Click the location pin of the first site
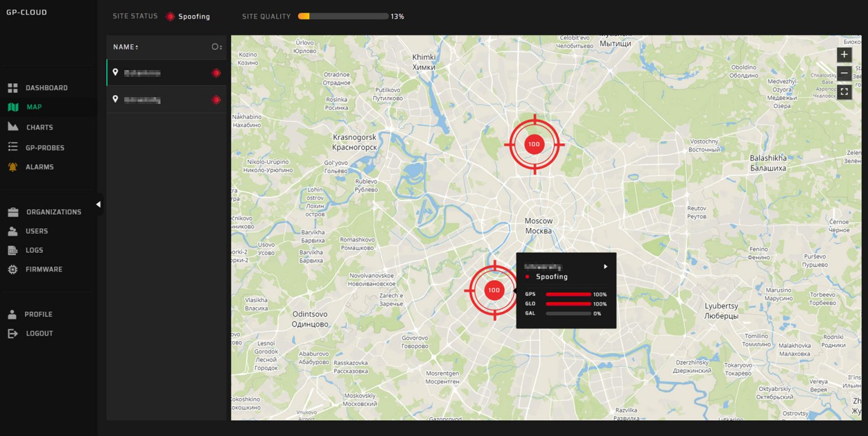Screen dimensions: 868x436 116,72
